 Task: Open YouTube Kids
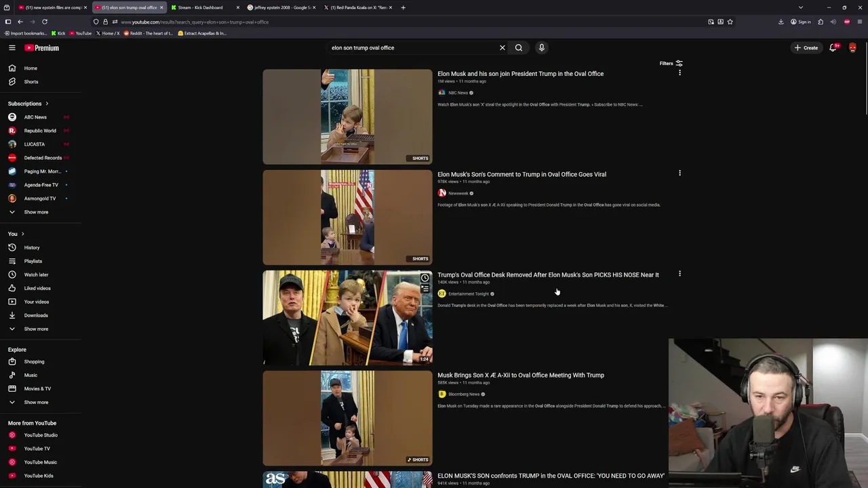(38, 475)
